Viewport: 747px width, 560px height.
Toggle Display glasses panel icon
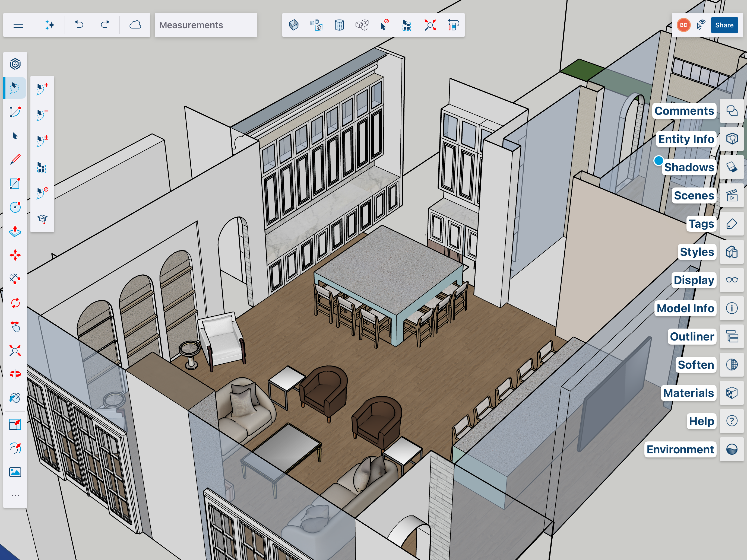tap(732, 280)
